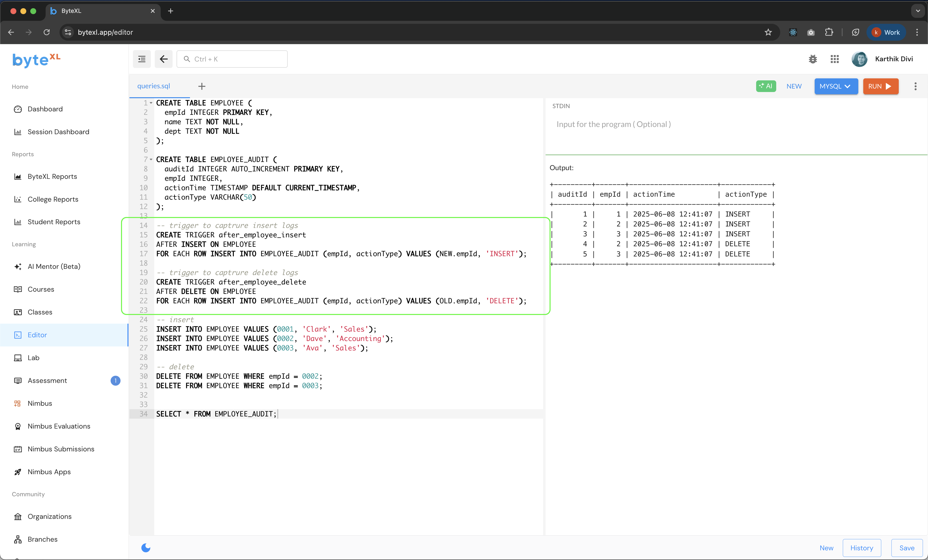928x560 pixels.
Task: Bookmark this page with star icon
Action: pos(768,32)
